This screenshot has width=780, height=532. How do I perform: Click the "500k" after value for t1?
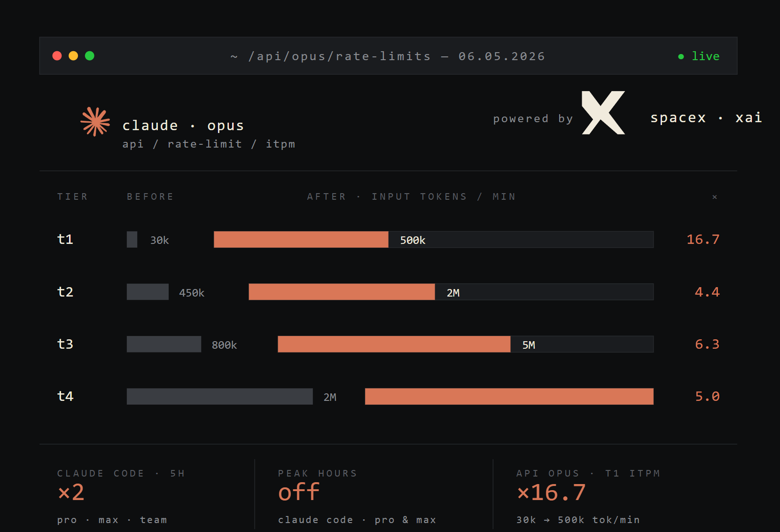(x=413, y=240)
